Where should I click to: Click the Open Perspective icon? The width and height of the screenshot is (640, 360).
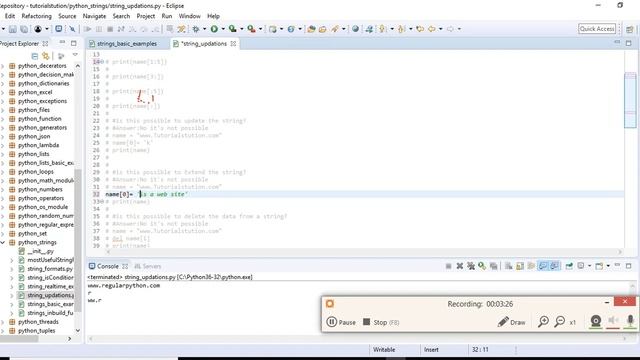point(630,29)
